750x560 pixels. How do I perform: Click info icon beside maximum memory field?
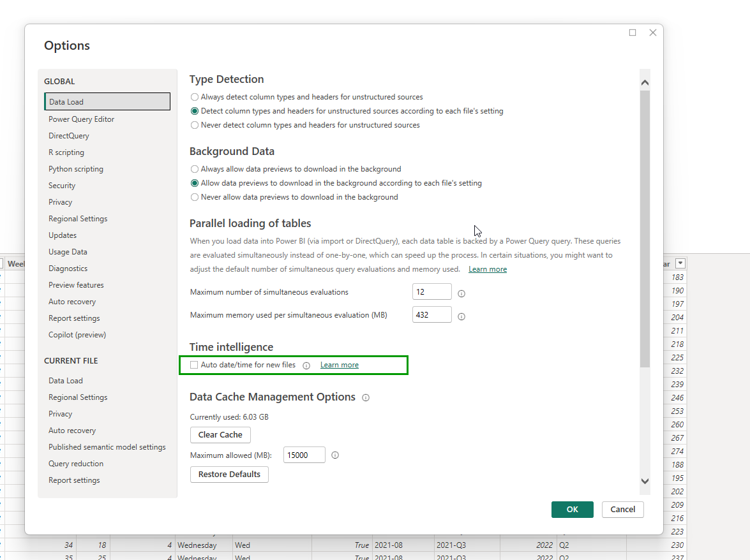pos(461,316)
